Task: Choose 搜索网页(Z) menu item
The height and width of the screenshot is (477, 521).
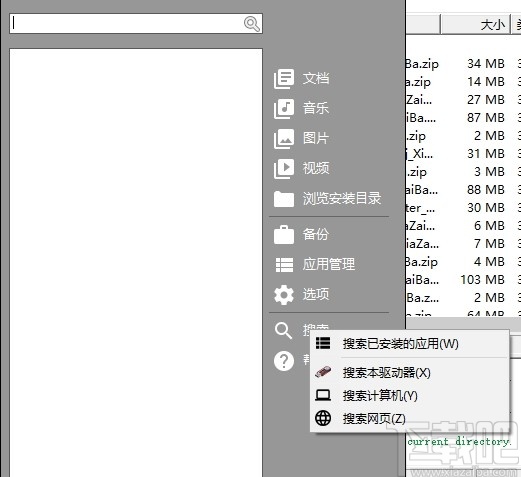Action: coord(410,419)
